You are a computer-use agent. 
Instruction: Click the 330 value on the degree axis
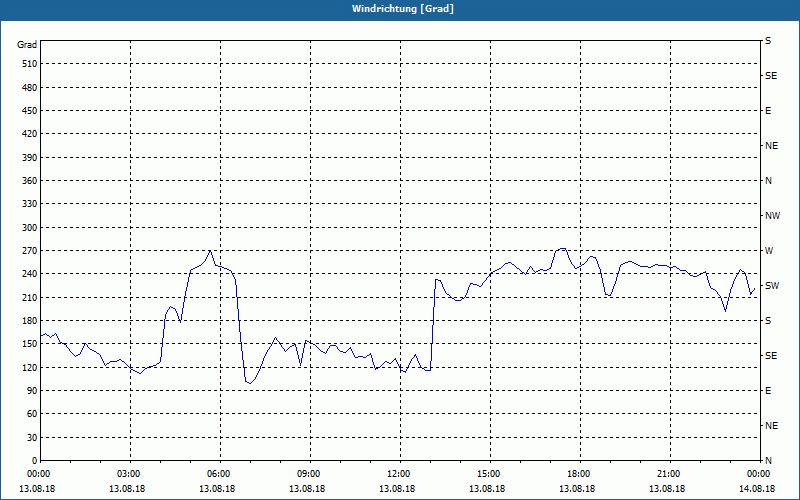(30, 204)
